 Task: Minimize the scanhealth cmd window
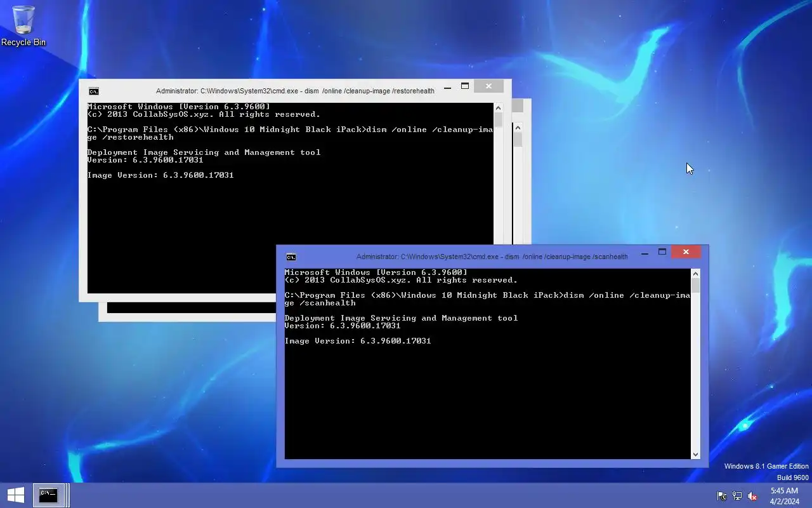click(645, 252)
